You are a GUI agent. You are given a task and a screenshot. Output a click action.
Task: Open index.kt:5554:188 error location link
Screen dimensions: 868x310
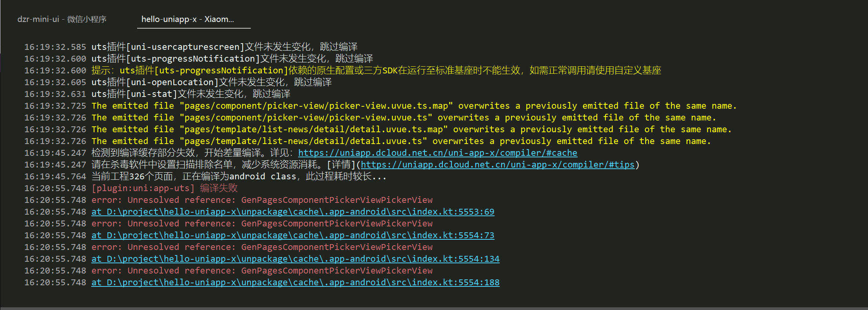coord(295,283)
